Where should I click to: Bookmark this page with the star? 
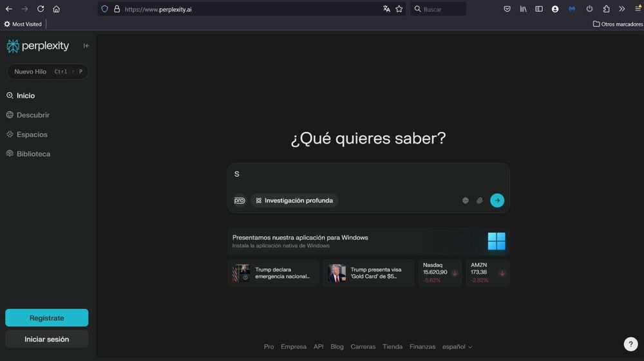(399, 9)
